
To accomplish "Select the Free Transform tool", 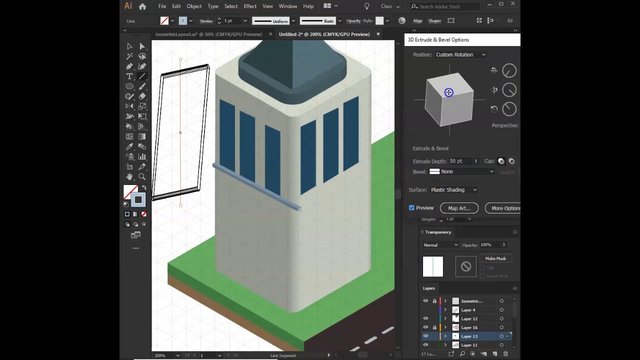I will (142, 116).
